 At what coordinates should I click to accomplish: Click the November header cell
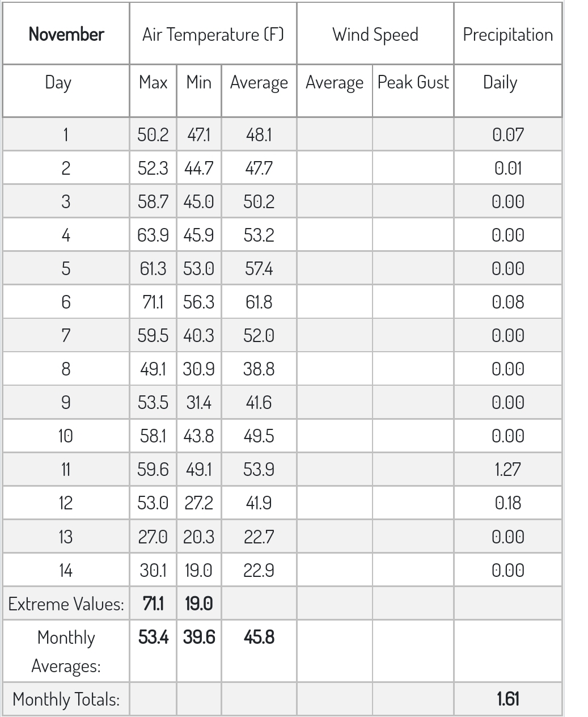(66, 34)
